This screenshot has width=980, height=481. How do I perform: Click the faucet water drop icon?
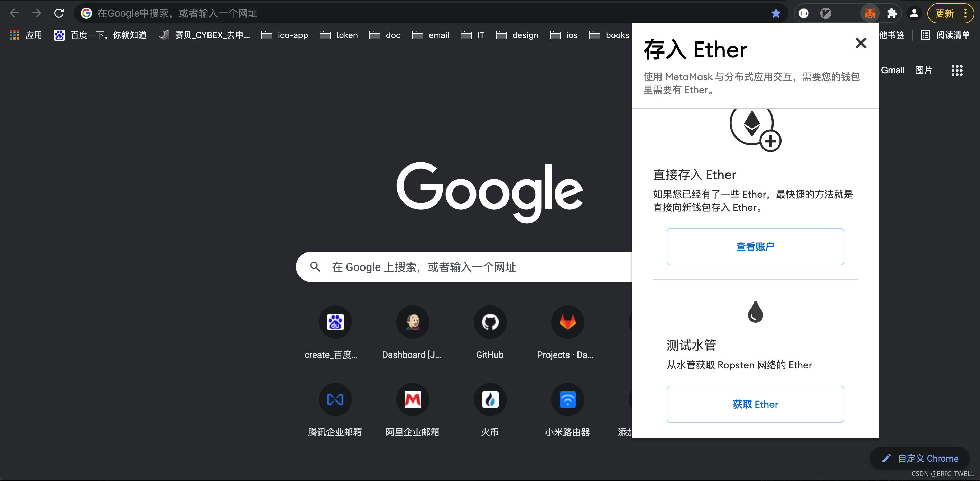755,311
